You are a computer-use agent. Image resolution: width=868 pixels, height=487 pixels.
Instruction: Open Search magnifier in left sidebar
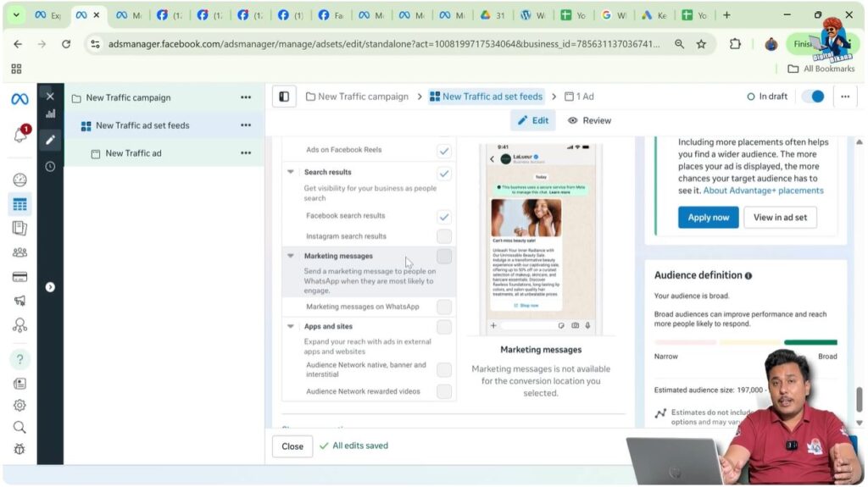click(x=20, y=427)
